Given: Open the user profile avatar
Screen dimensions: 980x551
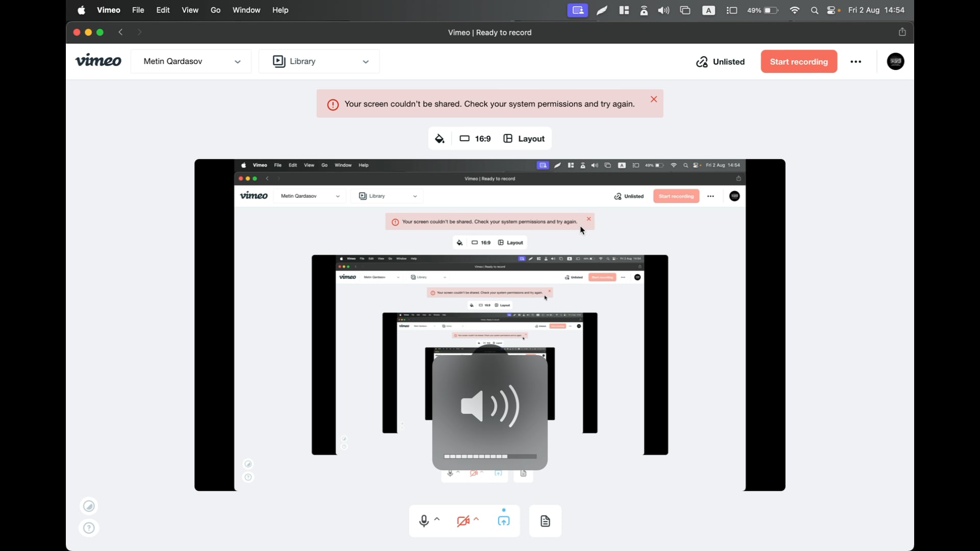Looking at the screenshot, I should (x=895, y=61).
